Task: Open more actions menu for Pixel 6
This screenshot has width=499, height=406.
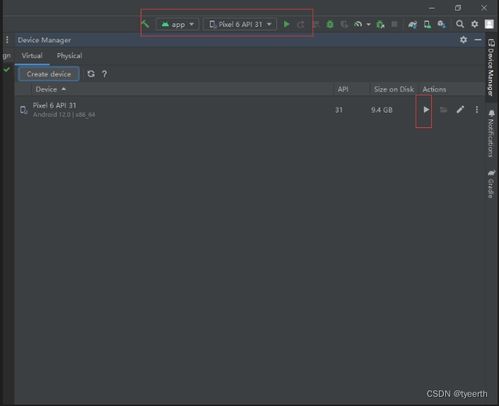Action: [477, 110]
